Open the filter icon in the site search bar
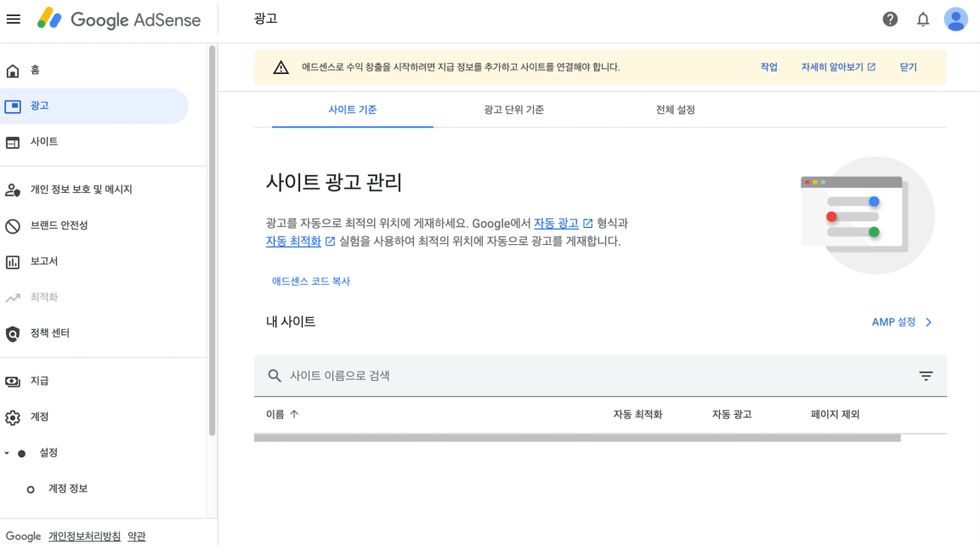This screenshot has width=980, height=545. (926, 376)
